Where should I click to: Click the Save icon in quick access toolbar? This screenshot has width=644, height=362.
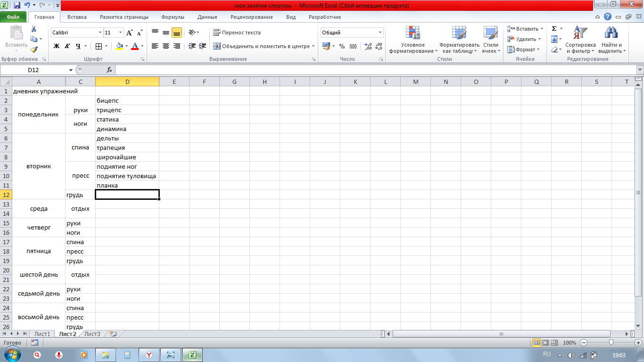17,6
